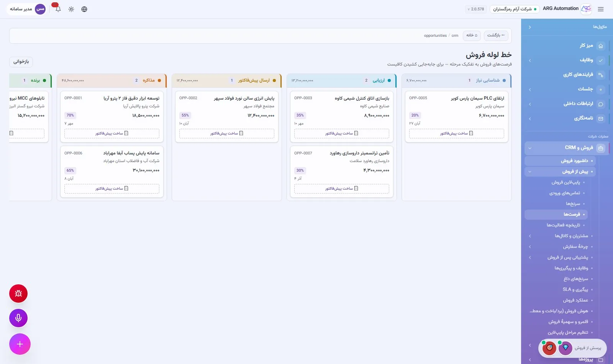The image size is (613, 364).
Task: Expand the پشتیبانی پس از فروش submenu
Action: [529, 257]
